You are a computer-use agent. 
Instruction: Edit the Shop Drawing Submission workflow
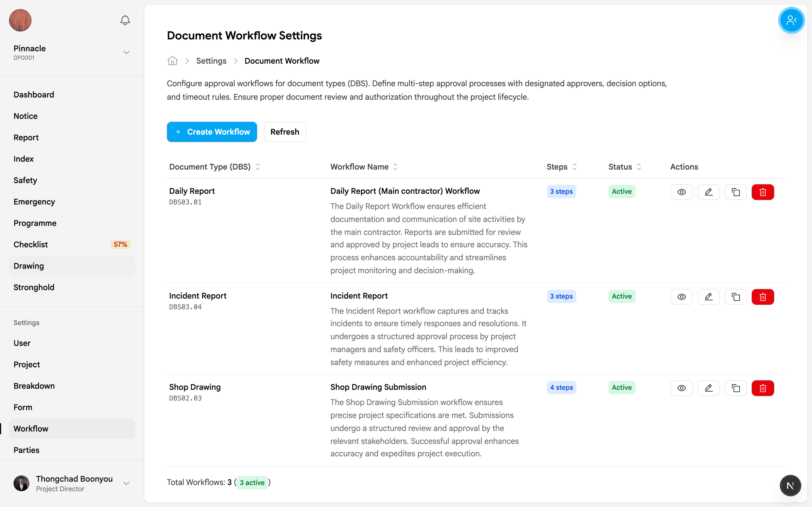point(709,388)
